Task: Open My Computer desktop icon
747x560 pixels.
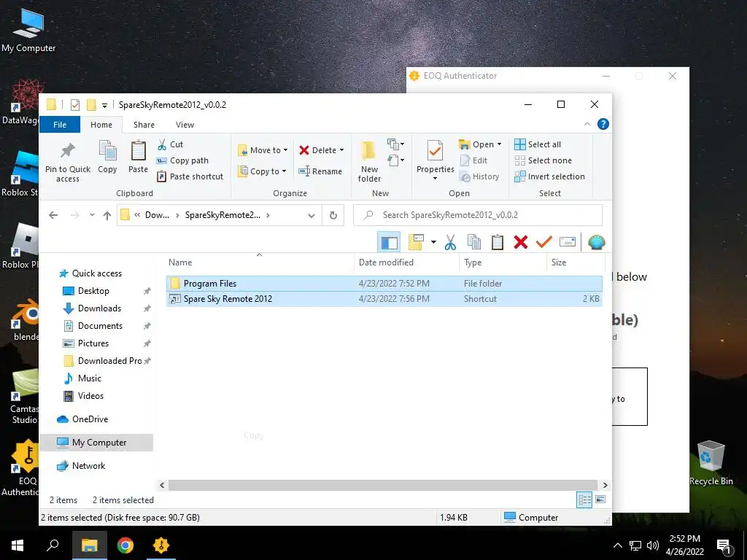Action: tap(28, 29)
